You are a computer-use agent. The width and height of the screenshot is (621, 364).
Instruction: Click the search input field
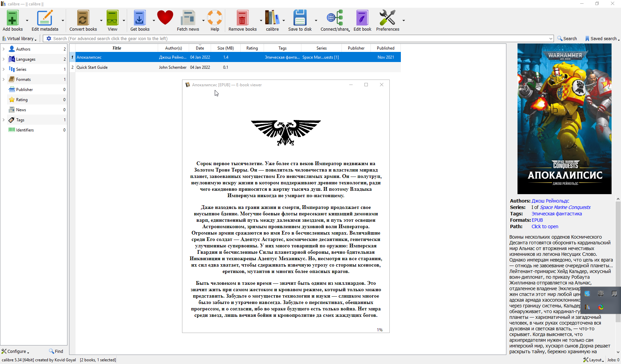(x=297, y=39)
